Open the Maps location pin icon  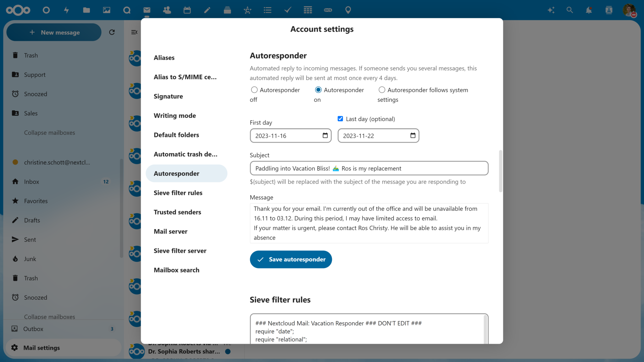point(348,10)
